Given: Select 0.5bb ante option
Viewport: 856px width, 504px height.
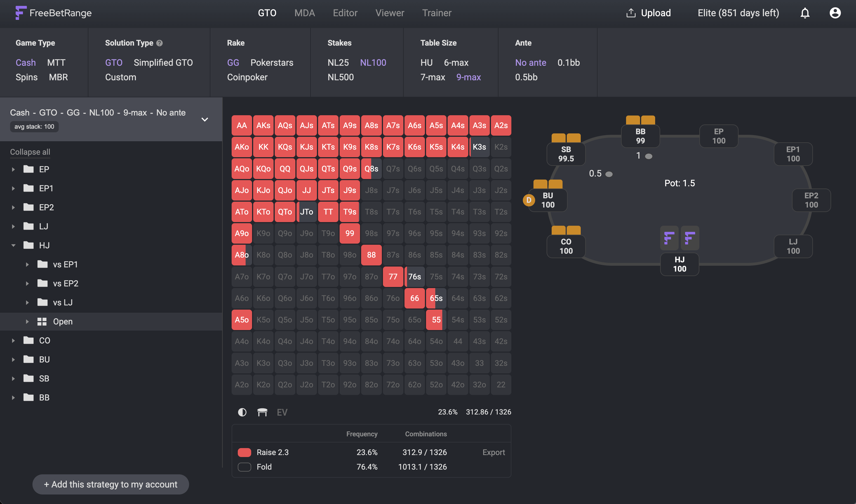Looking at the screenshot, I should pos(526,77).
